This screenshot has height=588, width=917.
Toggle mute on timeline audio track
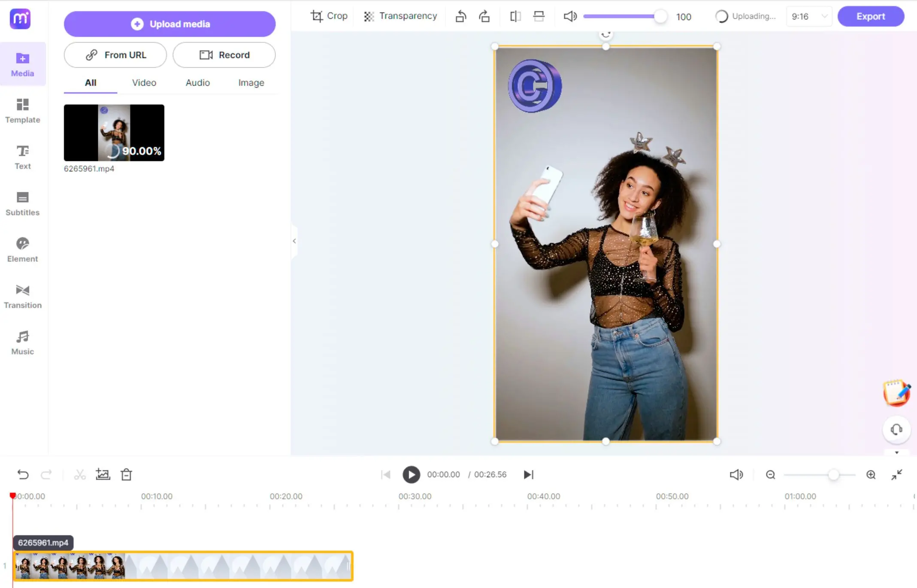pyautogui.click(x=736, y=474)
